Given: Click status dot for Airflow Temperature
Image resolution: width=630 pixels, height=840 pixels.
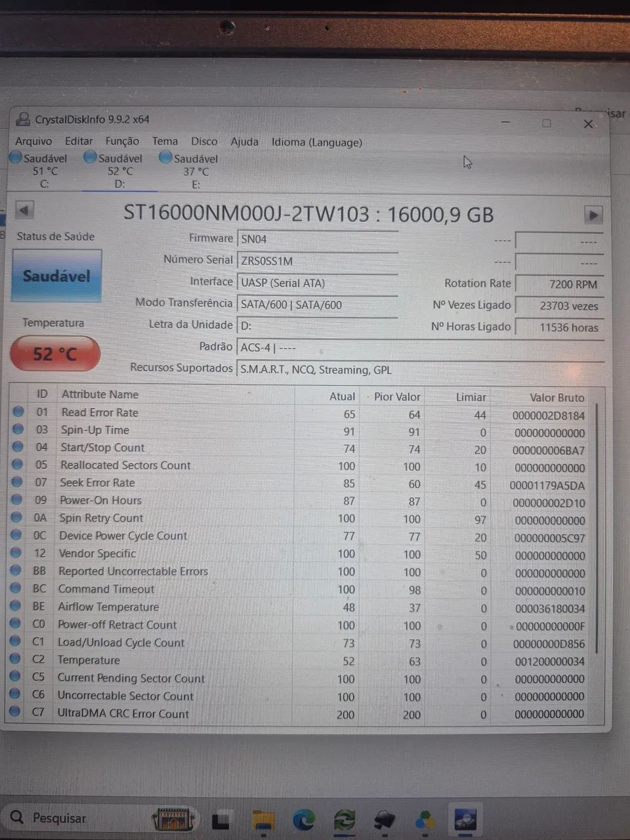Looking at the screenshot, I should point(16,606).
